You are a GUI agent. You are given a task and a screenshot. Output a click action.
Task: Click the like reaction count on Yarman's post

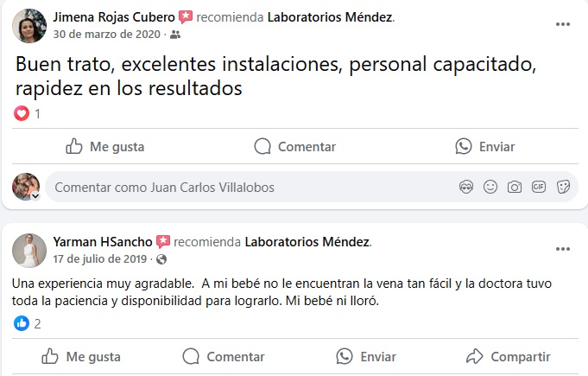[28, 323]
